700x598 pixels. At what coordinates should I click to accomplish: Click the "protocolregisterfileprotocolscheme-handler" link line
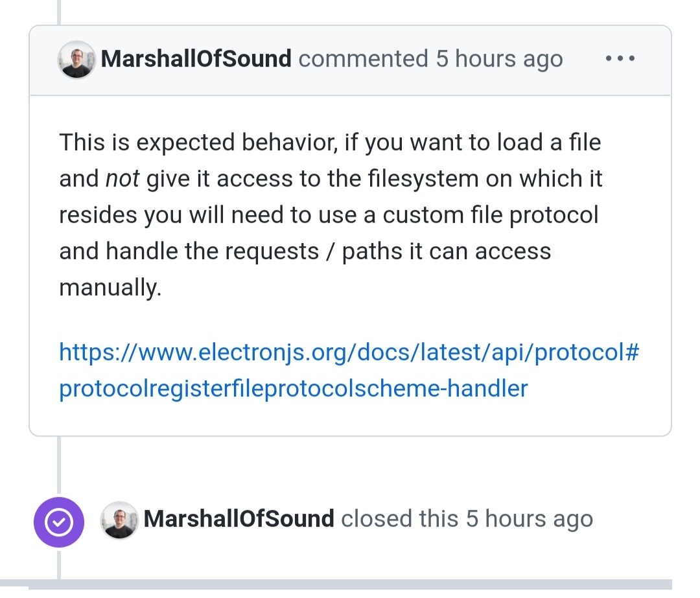point(294,388)
